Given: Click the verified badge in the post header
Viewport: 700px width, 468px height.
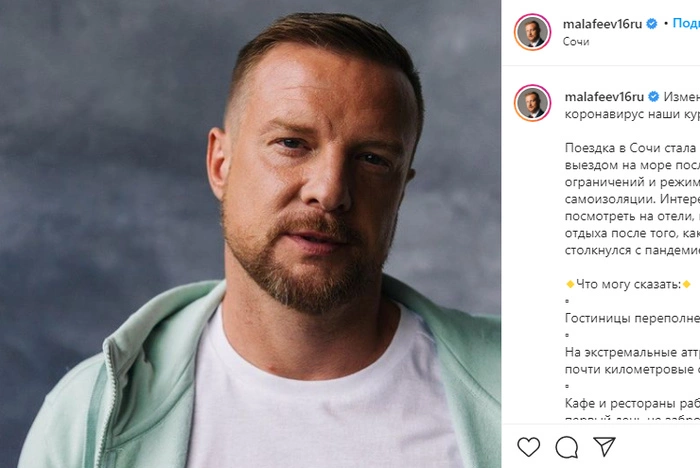Looking at the screenshot, I should pyautogui.click(x=652, y=23).
